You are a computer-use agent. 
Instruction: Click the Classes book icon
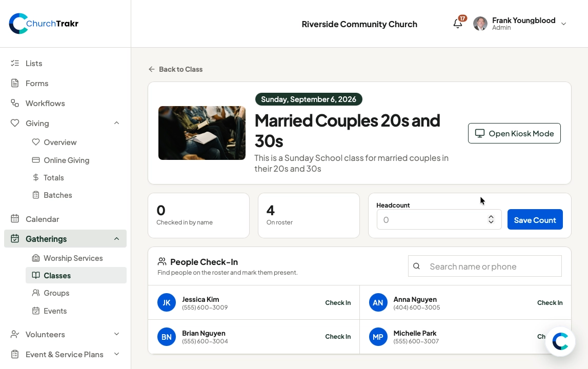tap(35, 275)
